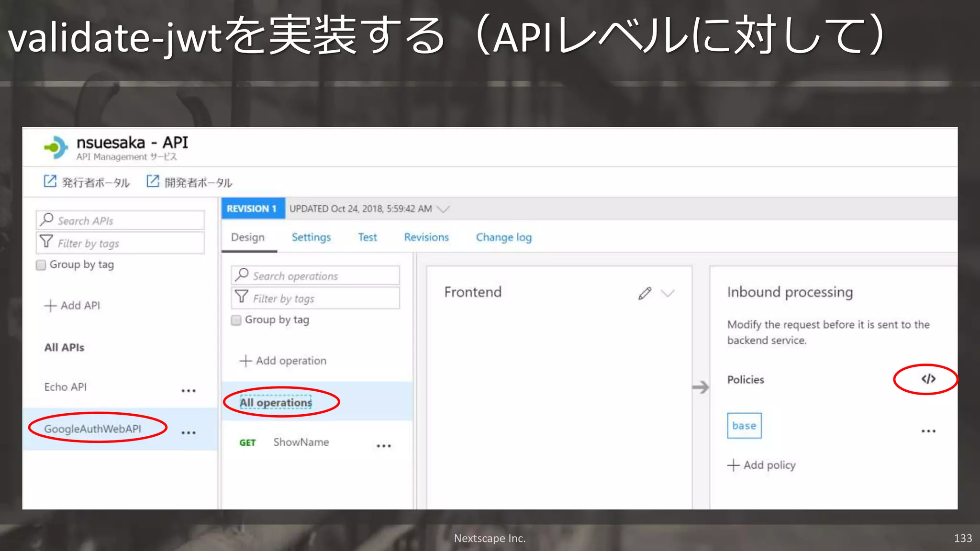Click Add API
This screenshot has width=980, height=551.
[x=72, y=306]
